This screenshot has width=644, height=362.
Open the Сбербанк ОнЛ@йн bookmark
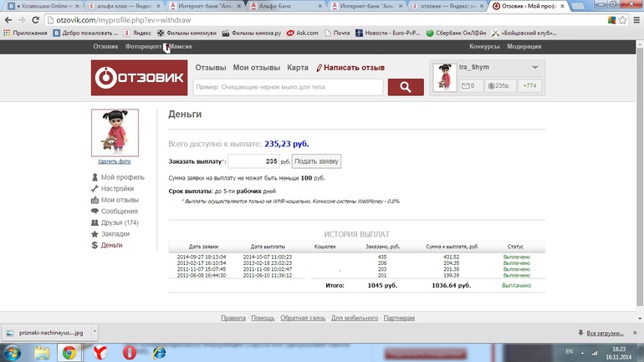[456, 33]
